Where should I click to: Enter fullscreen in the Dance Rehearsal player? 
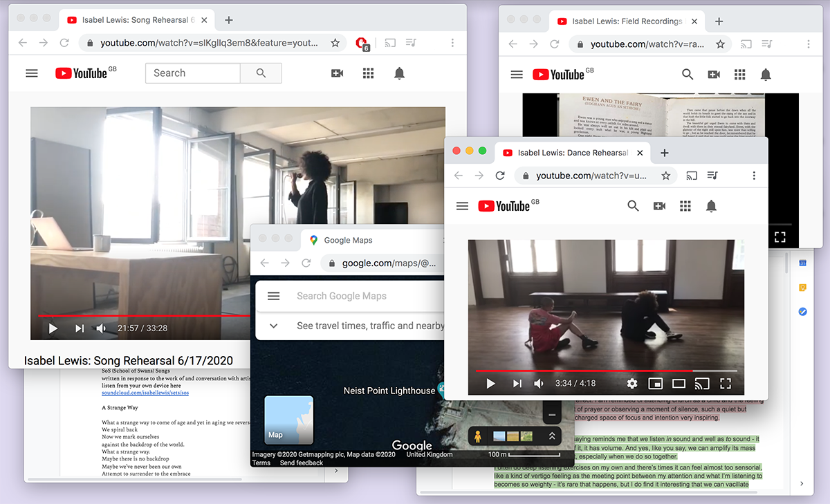[726, 383]
